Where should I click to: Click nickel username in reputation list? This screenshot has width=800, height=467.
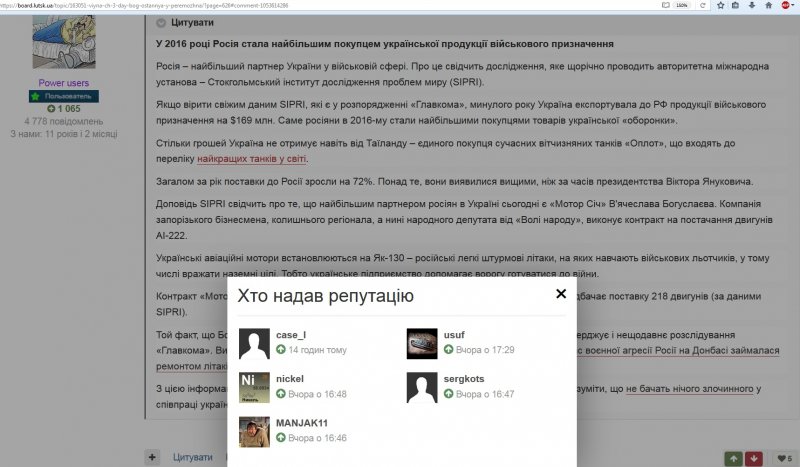point(289,379)
